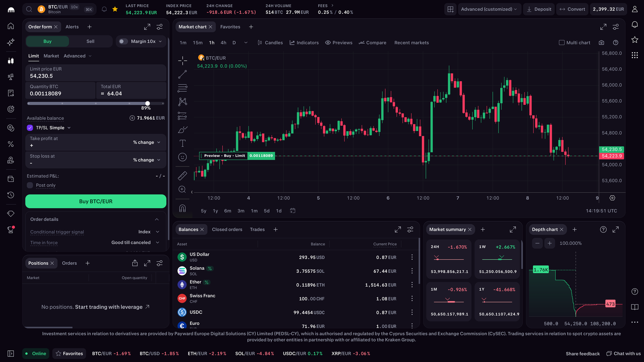Switch to the Closed orders tab

click(x=227, y=230)
